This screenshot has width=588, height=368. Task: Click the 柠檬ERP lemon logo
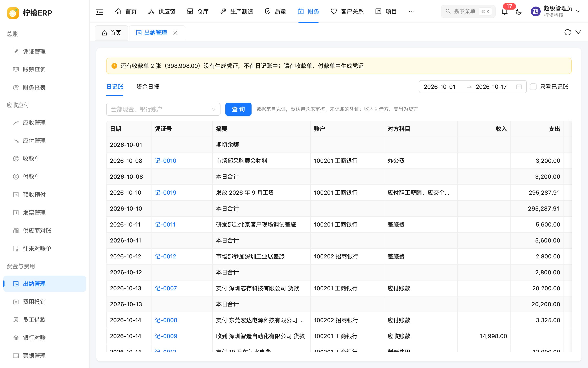coord(13,13)
